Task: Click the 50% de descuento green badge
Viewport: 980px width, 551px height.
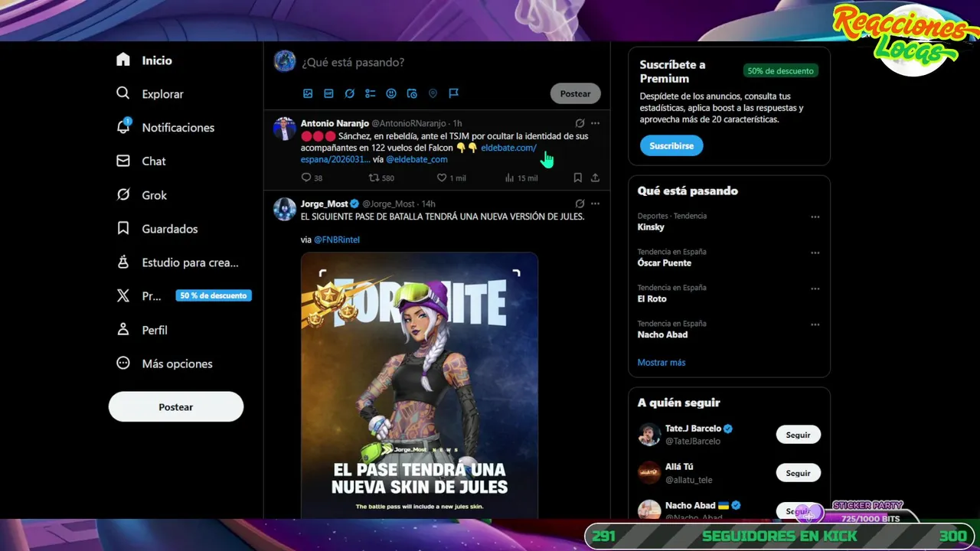Action: (x=780, y=70)
